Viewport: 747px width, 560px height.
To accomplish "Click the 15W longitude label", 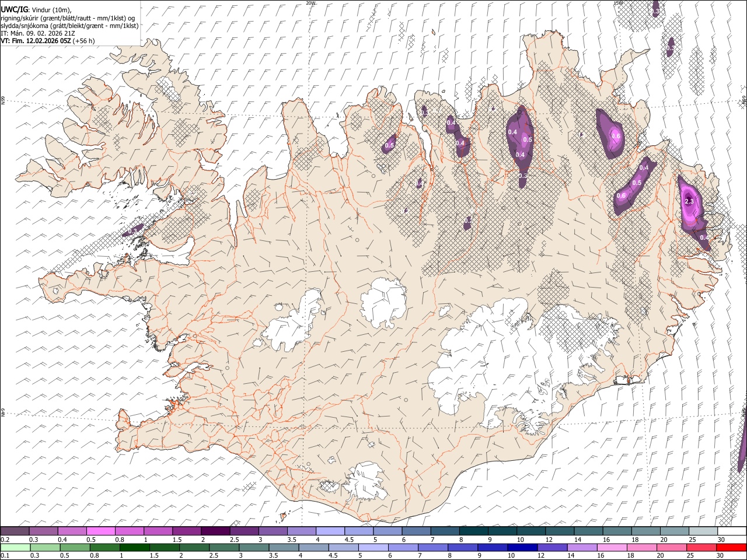I will 618,3.
